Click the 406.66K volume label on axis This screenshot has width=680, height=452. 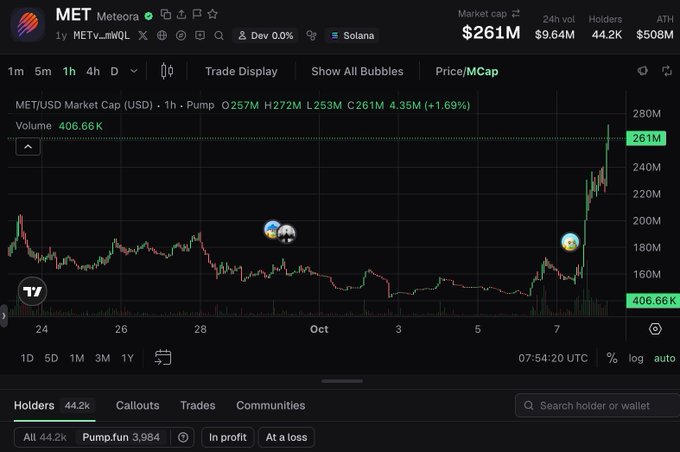(653, 301)
